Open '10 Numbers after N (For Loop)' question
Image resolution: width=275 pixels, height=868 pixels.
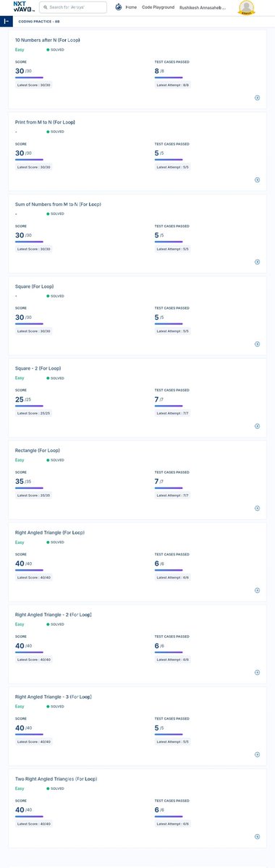tap(48, 40)
